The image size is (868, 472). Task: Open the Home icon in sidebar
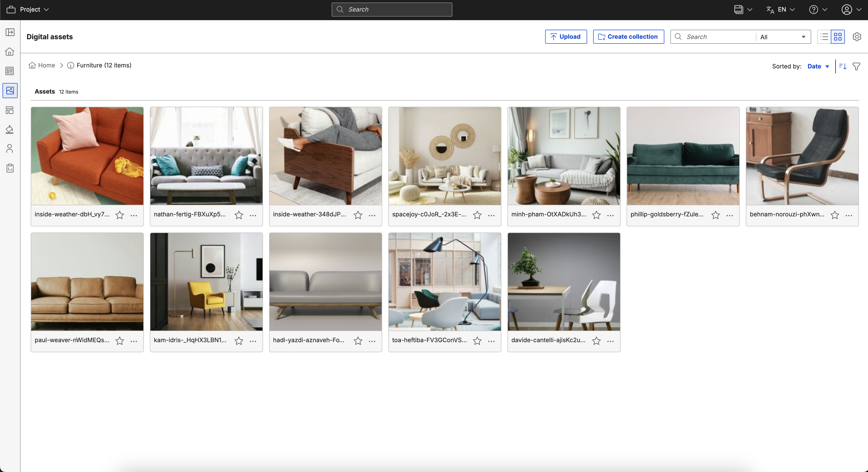point(10,52)
